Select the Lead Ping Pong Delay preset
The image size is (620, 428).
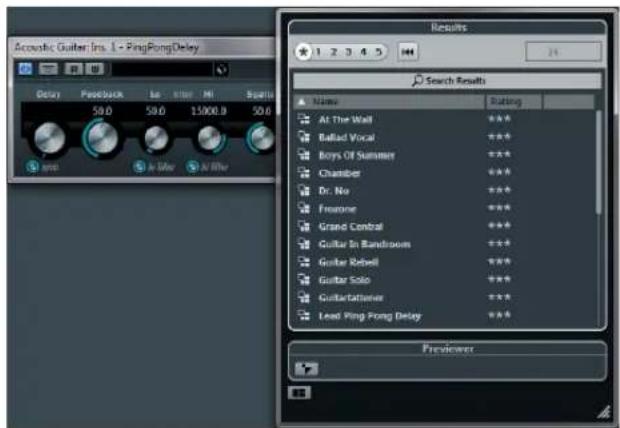point(370,316)
